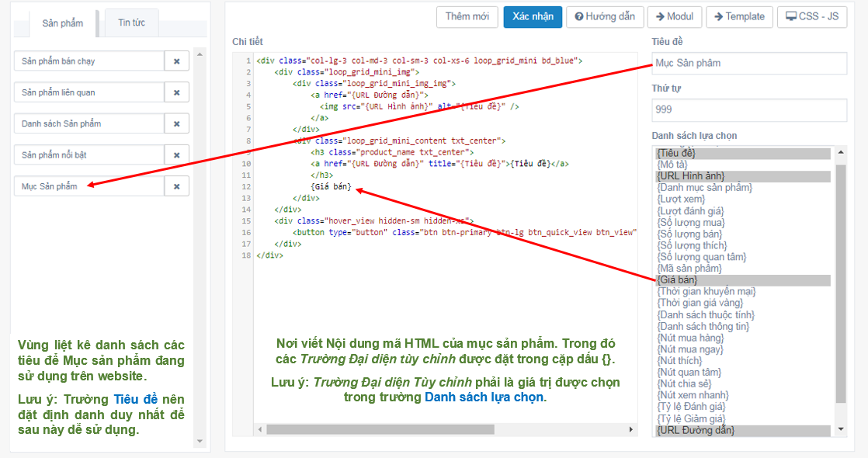
Task: Select {Danh mục sản phẩm} option
Action: pos(743,188)
